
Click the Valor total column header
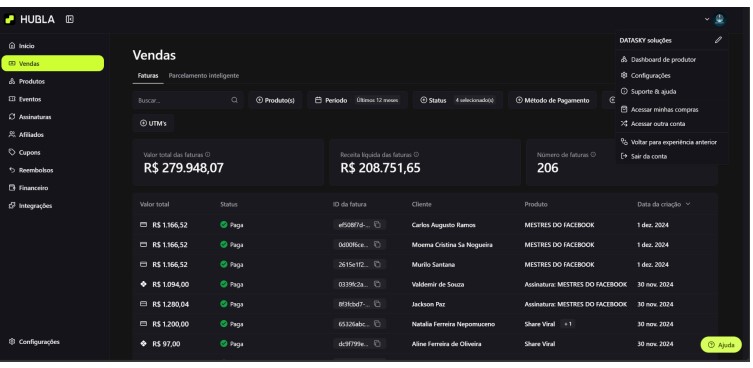pyautogui.click(x=155, y=204)
